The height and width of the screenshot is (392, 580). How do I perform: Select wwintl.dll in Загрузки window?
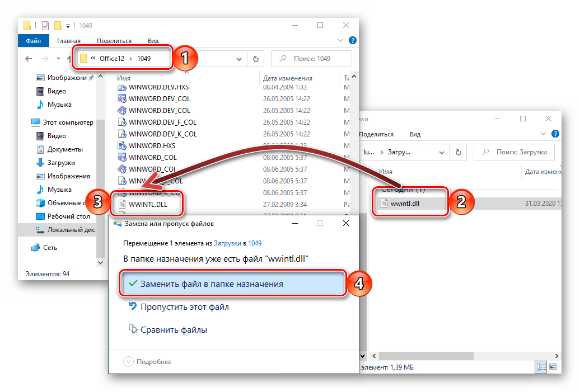pyautogui.click(x=405, y=203)
